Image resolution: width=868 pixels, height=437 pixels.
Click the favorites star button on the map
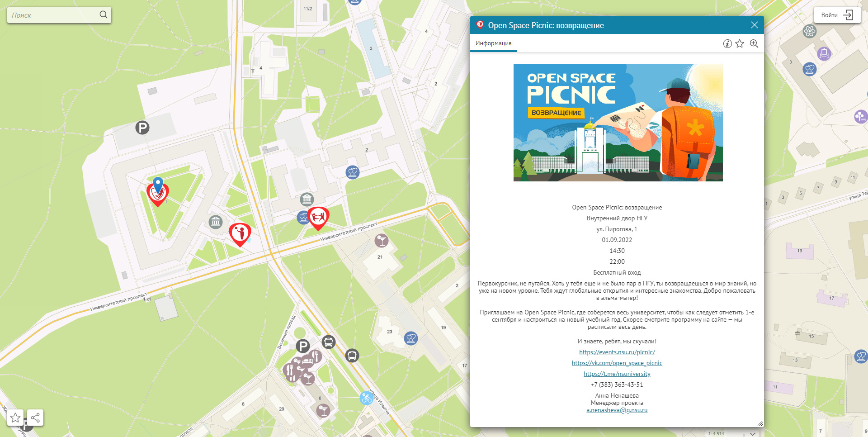click(15, 418)
